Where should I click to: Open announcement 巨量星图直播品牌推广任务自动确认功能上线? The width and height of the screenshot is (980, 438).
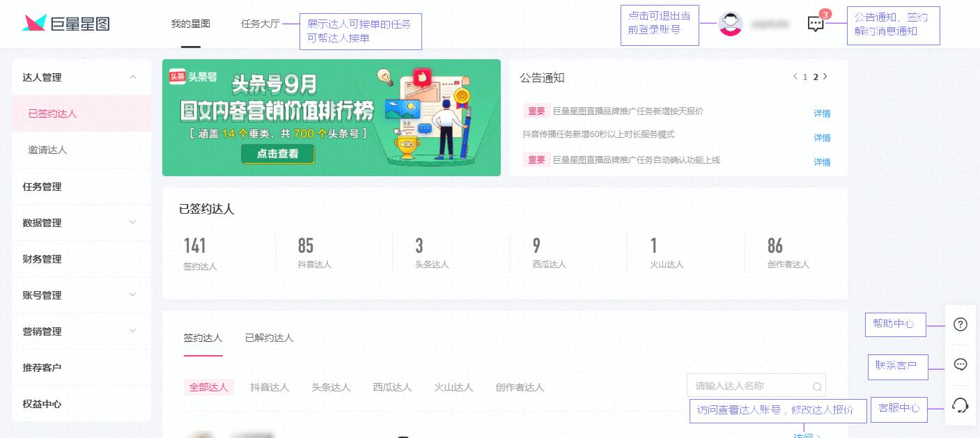(636, 159)
